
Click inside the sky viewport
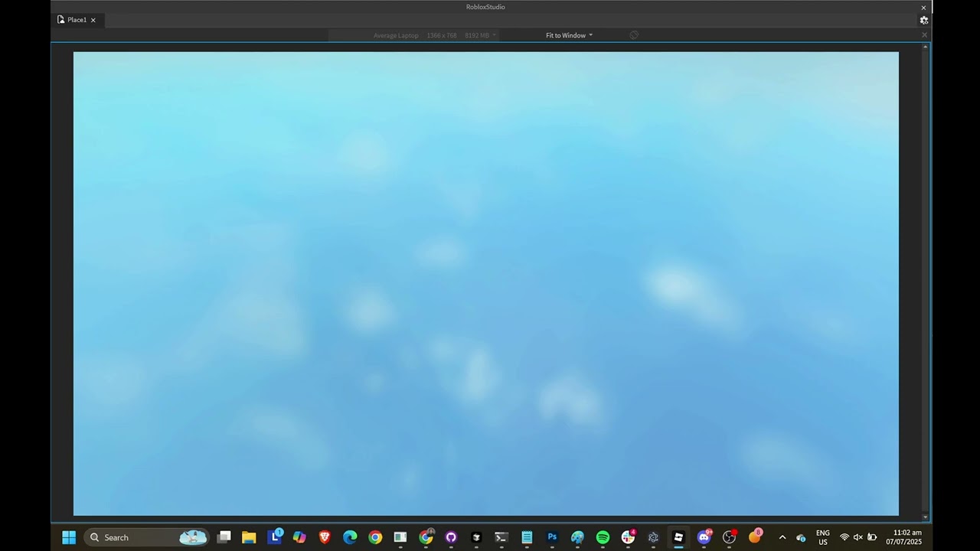(485, 283)
